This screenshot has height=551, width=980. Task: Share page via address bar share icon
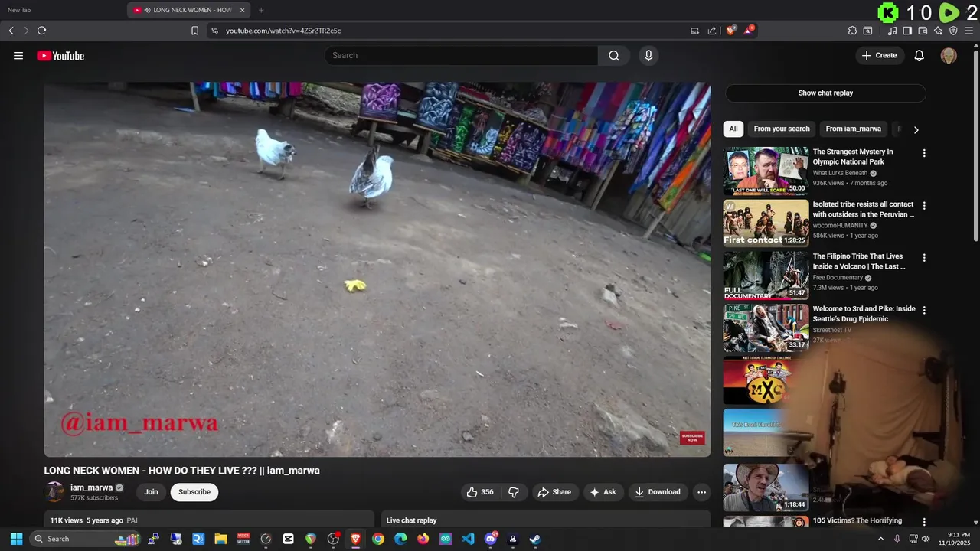pos(712,31)
